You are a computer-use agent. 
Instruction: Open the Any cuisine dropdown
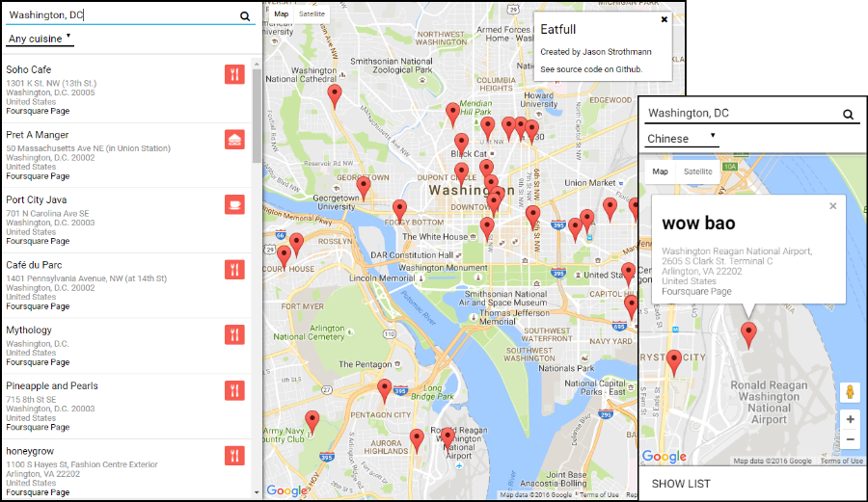coord(40,39)
